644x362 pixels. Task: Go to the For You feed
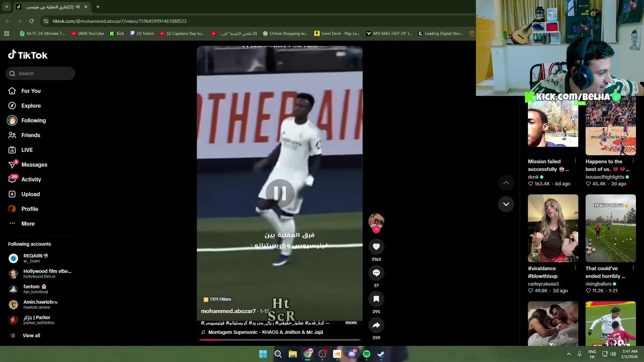click(x=31, y=91)
